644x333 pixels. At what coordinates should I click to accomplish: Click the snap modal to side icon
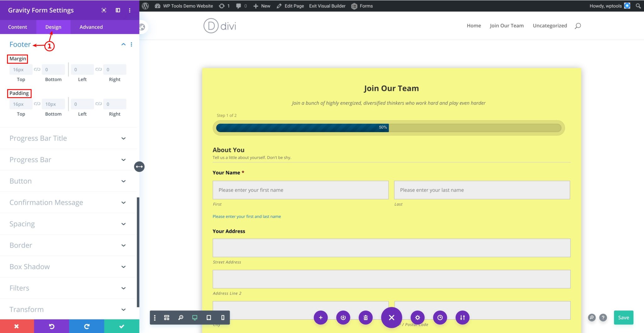(118, 10)
